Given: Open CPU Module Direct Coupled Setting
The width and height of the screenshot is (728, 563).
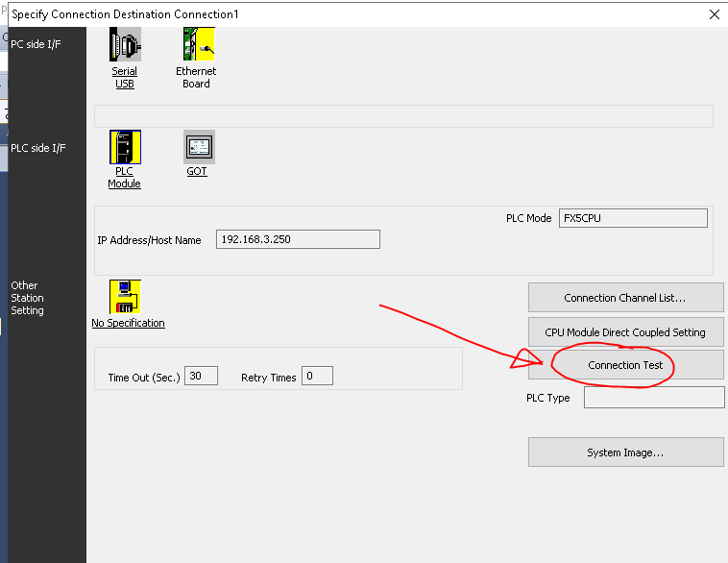Looking at the screenshot, I should 625,332.
